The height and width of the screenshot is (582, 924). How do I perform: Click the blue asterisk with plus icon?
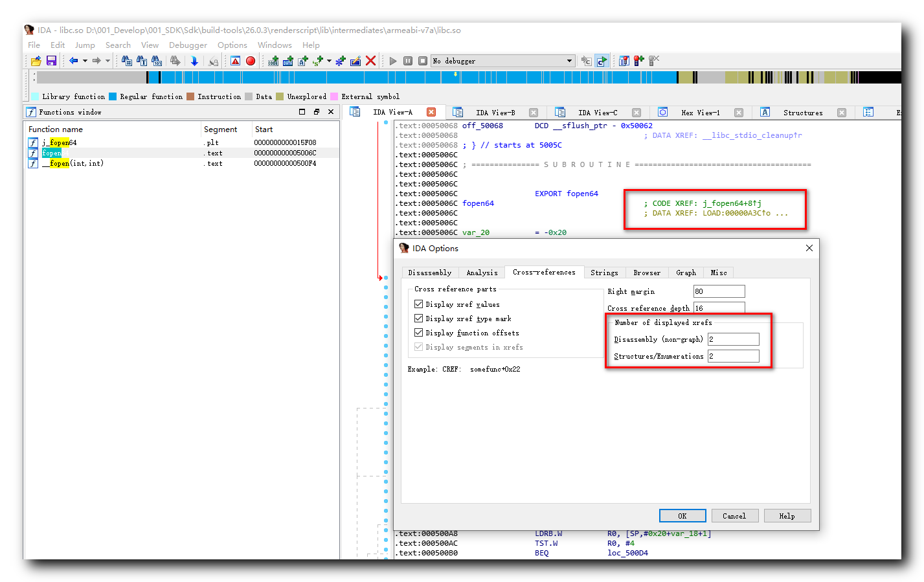340,61
